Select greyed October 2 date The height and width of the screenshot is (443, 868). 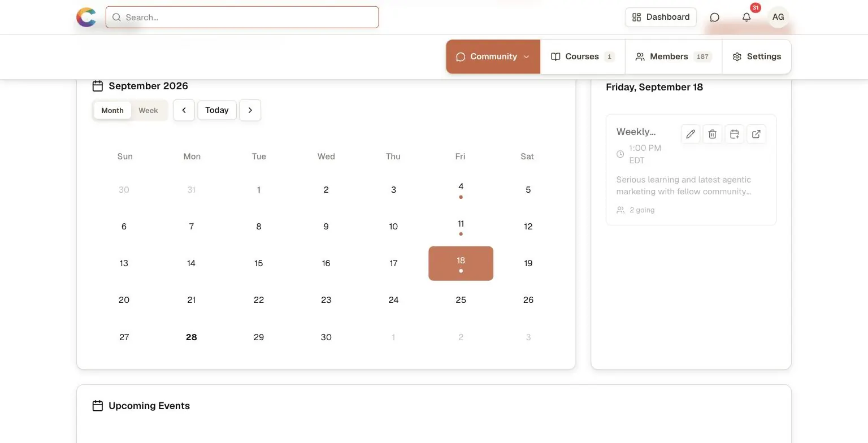461,337
